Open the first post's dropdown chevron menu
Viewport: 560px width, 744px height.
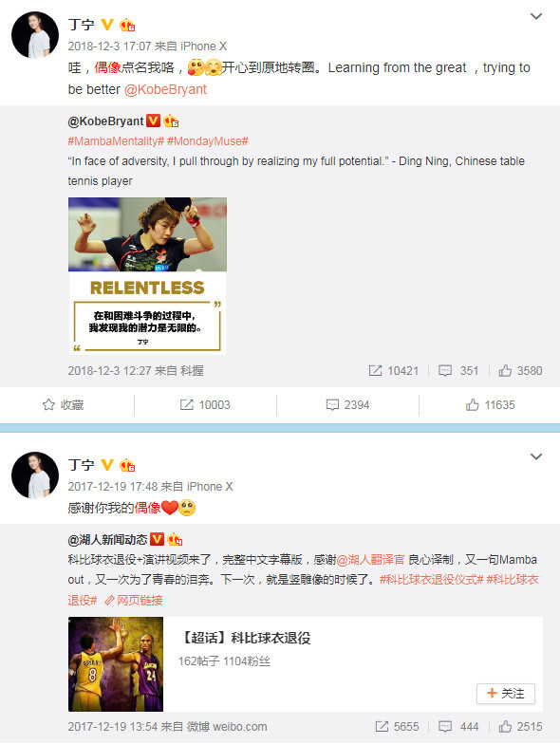point(535,17)
